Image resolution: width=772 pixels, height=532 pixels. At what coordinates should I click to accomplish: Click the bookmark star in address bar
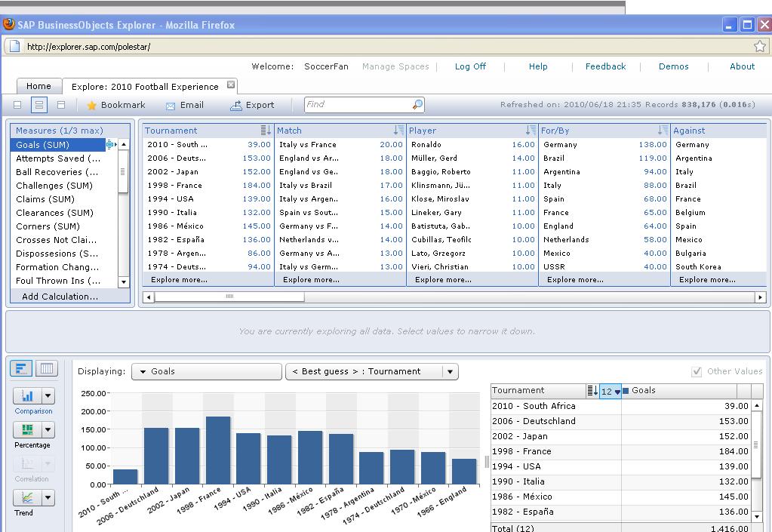point(760,46)
